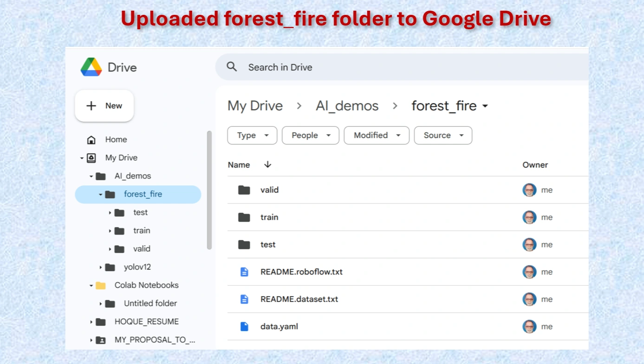Image resolution: width=644 pixels, height=364 pixels.
Task: Select Home label in sidebar
Action: coord(116,139)
